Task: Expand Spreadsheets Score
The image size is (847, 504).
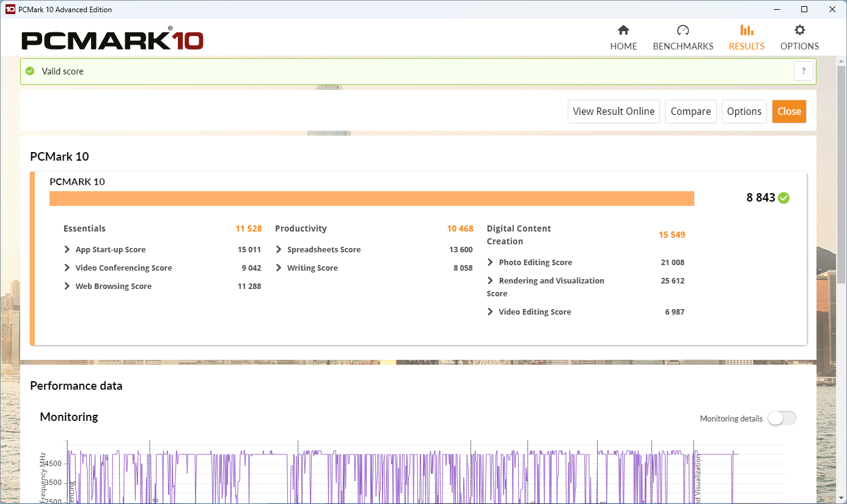Action: point(279,249)
